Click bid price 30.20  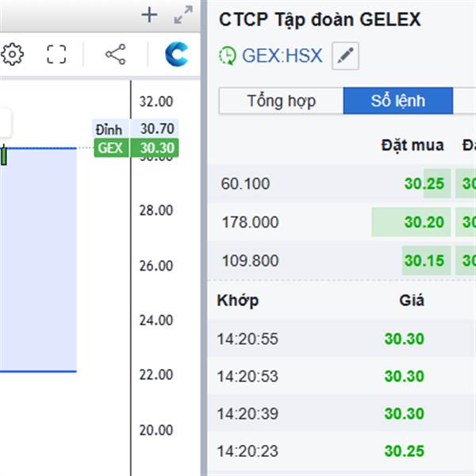tap(424, 222)
